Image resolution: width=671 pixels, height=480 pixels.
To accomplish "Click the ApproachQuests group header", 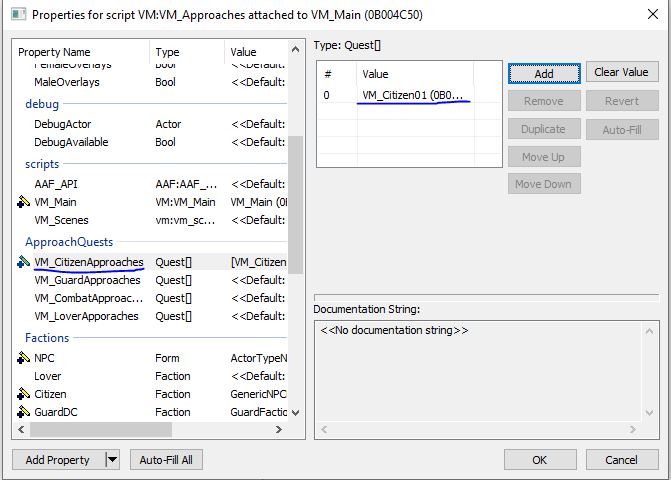I will point(69,242).
